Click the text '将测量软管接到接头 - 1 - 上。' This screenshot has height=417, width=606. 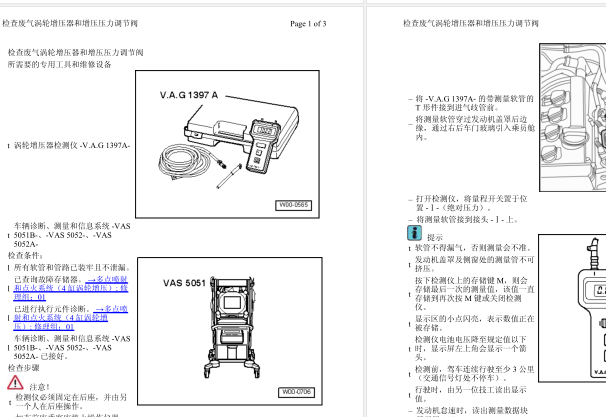click(467, 220)
